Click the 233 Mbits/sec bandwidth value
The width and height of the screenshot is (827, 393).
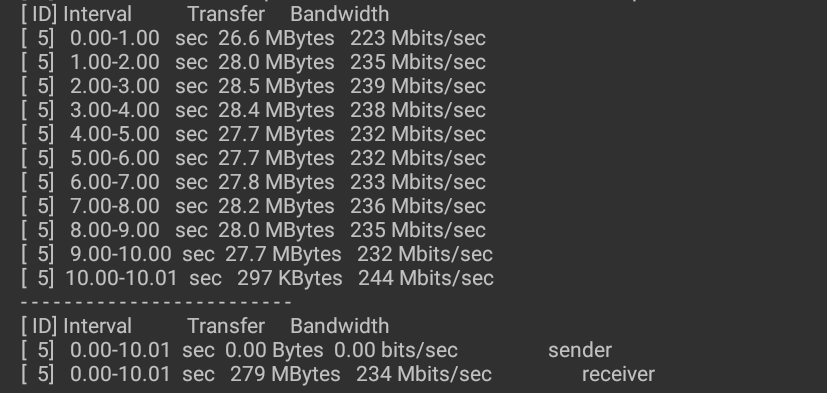418,182
